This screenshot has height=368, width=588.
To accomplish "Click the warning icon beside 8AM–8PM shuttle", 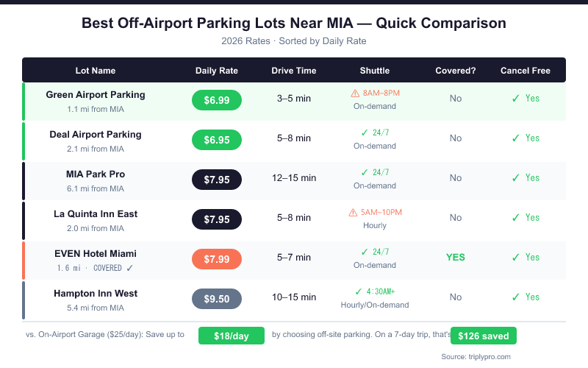I will click(355, 93).
